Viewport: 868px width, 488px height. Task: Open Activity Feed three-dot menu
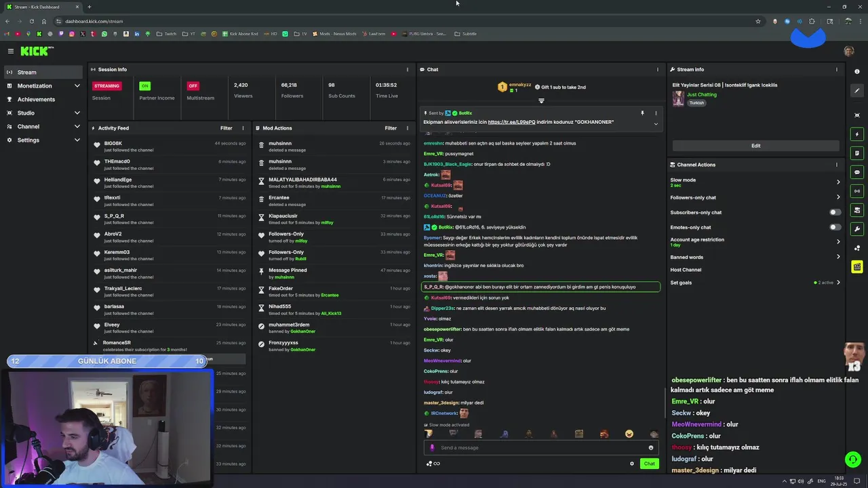[x=243, y=128]
